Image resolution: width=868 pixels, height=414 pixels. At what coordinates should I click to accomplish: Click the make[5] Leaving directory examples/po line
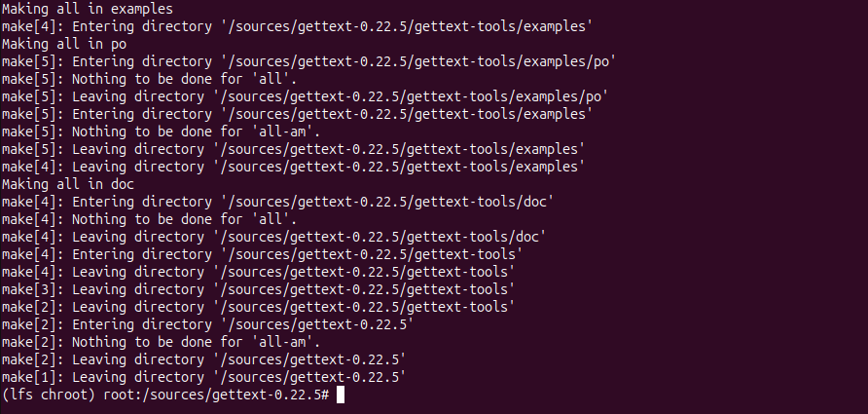305,96
